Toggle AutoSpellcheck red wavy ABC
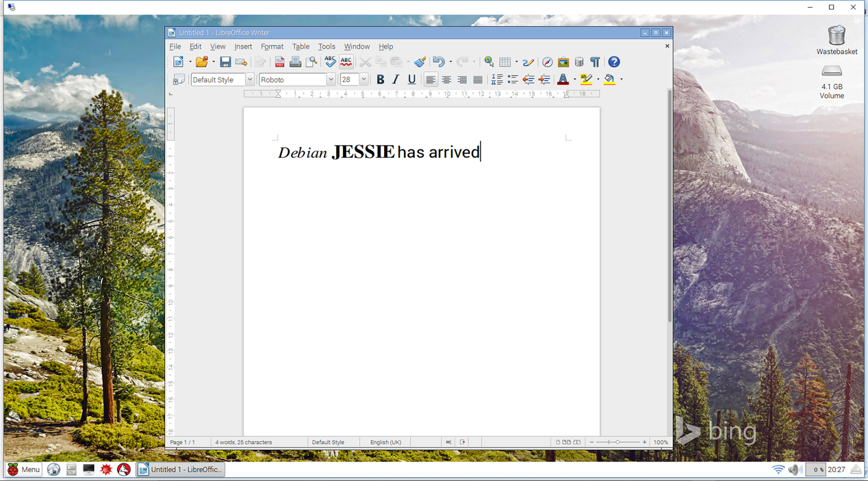The width and height of the screenshot is (868, 481). (346, 62)
